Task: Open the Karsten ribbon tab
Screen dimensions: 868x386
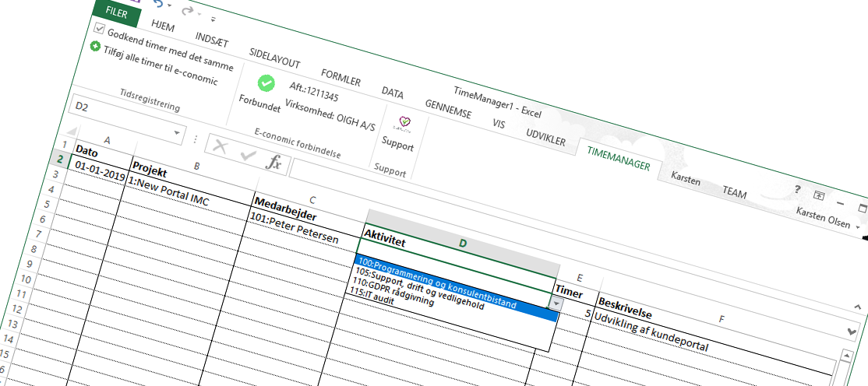Action: pyautogui.click(x=686, y=179)
